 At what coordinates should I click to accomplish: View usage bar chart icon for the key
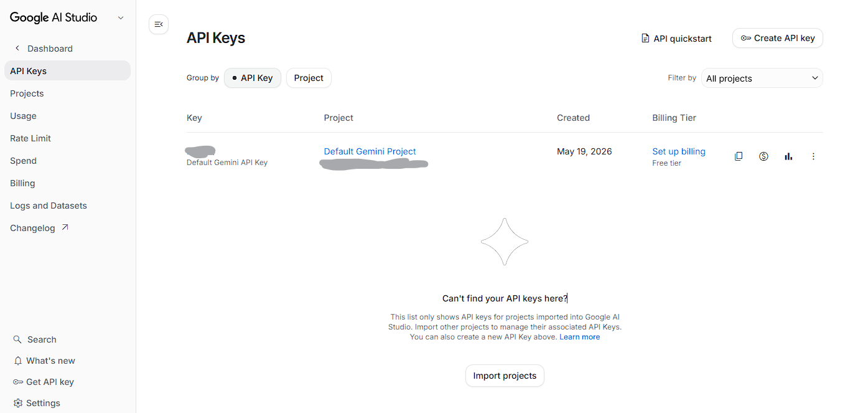coord(788,156)
